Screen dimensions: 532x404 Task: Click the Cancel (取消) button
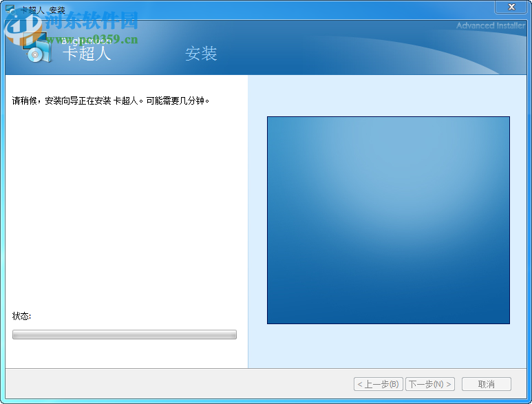coord(486,384)
